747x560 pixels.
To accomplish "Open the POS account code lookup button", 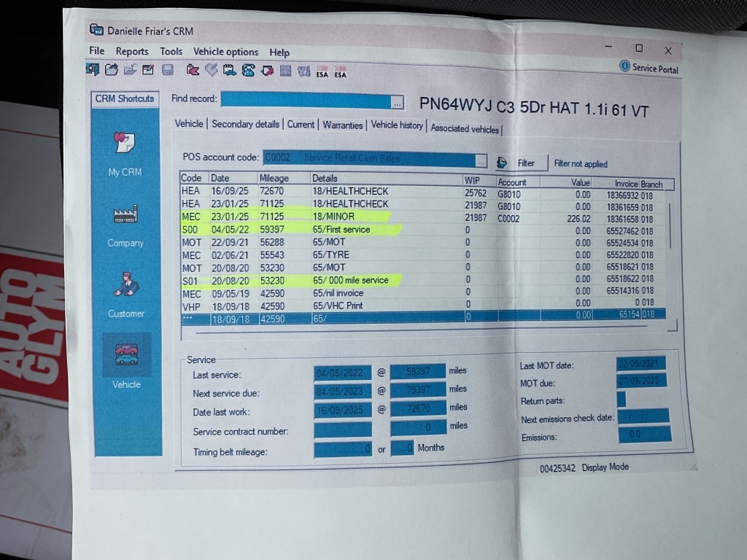I will point(481,160).
